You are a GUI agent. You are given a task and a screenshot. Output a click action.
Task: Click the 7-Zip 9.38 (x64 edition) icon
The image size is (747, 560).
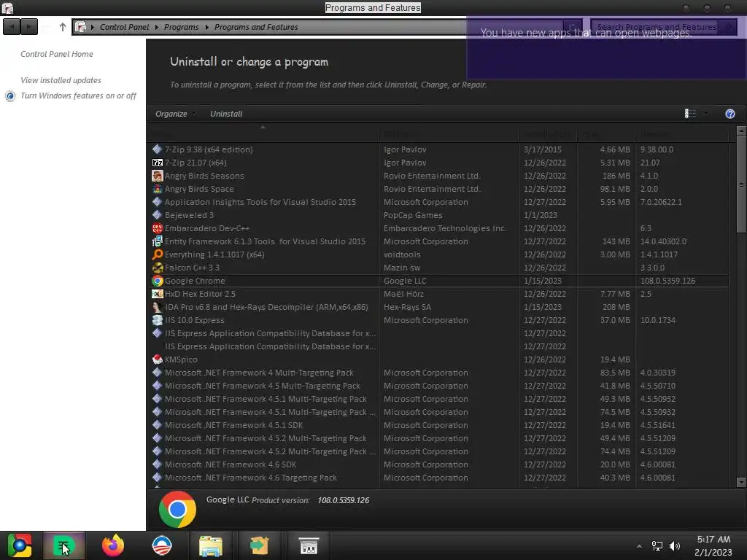[158, 149]
